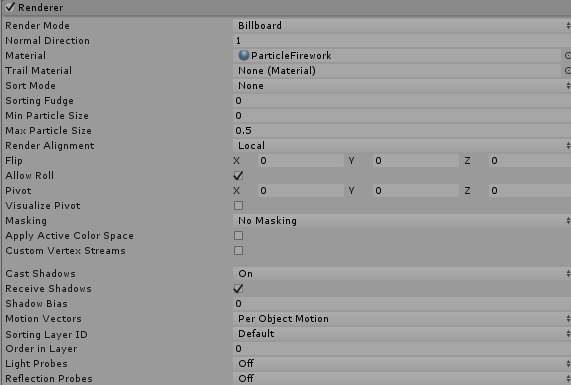Click the Shadow Bias value field
The height and width of the screenshot is (385, 571).
click(x=402, y=303)
